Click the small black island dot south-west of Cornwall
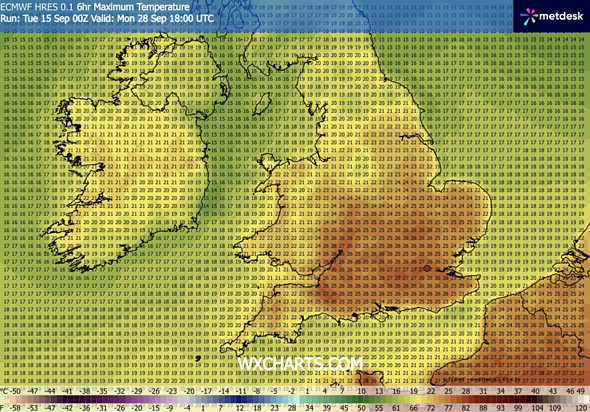Viewport: 590px width, 412px height. (198, 358)
